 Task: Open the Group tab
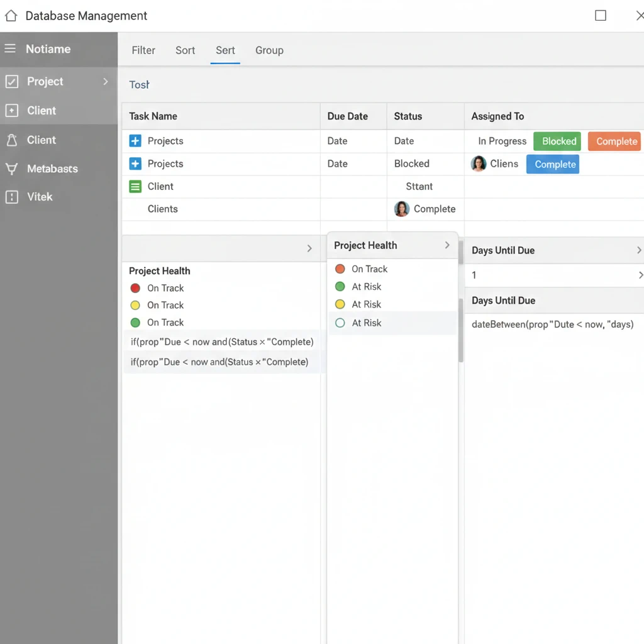pos(269,50)
